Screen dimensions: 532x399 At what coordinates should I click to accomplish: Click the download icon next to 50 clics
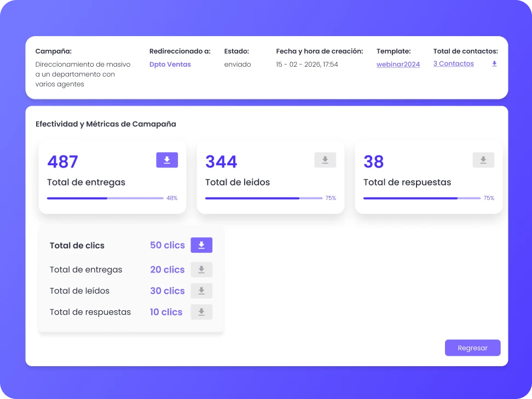201,245
